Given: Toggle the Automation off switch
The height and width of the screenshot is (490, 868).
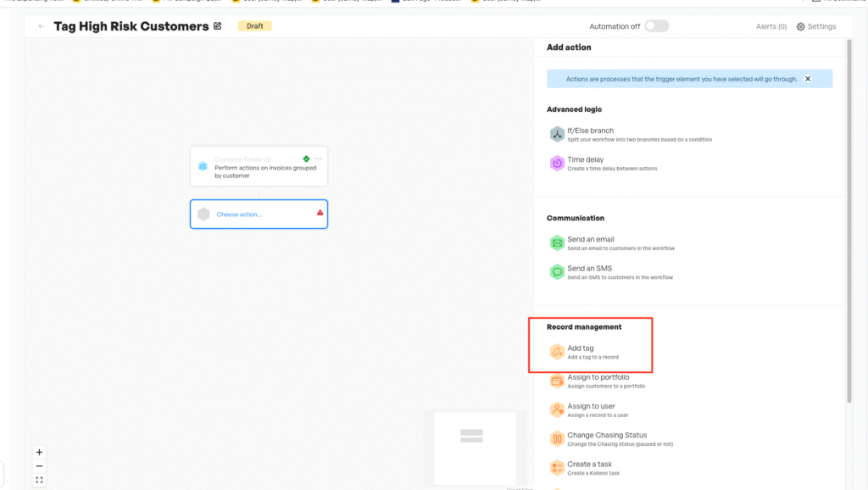Looking at the screenshot, I should click(656, 26).
